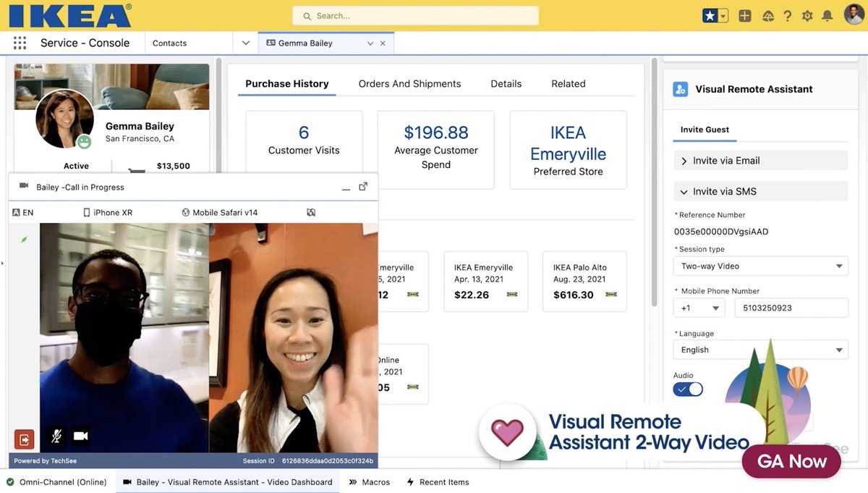Open the IKEA Emeryville $22.26 purchase card

[485, 282]
